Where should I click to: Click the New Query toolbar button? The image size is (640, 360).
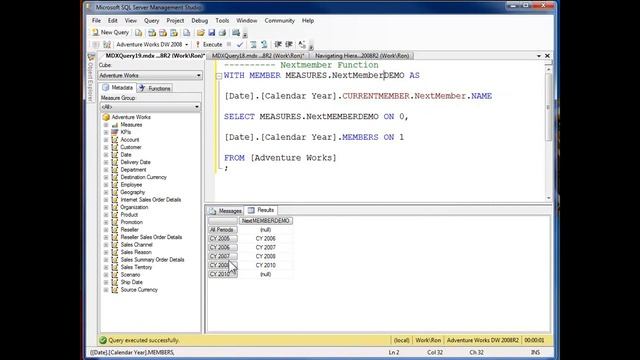click(110, 32)
